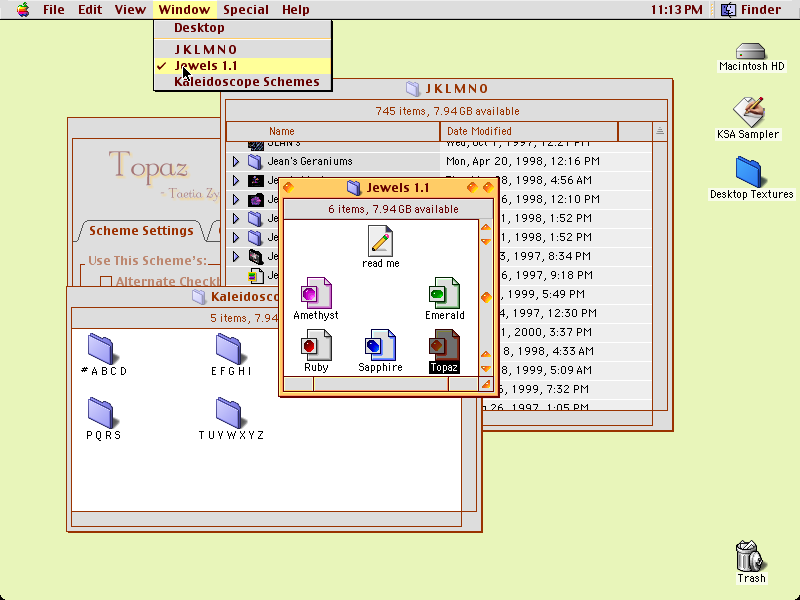Click the menu bar clock
Screen dimensions: 800x600
tap(677, 10)
